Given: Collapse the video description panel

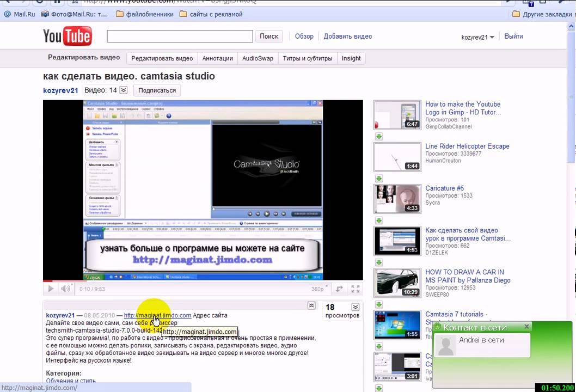Looking at the screenshot, I should tap(311, 306).
